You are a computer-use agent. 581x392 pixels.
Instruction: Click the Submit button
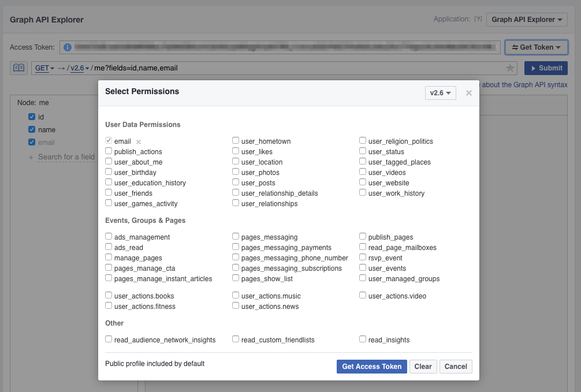(x=546, y=68)
